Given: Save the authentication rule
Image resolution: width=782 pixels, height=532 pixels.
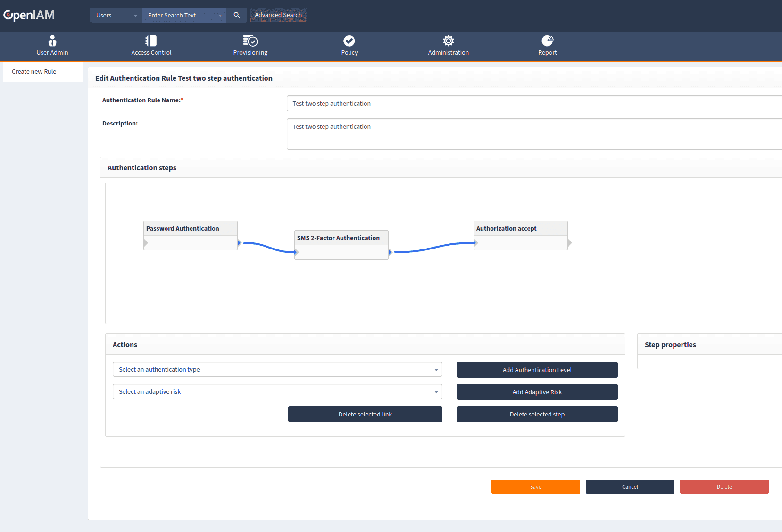Looking at the screenshot, I should coord(535,487).
